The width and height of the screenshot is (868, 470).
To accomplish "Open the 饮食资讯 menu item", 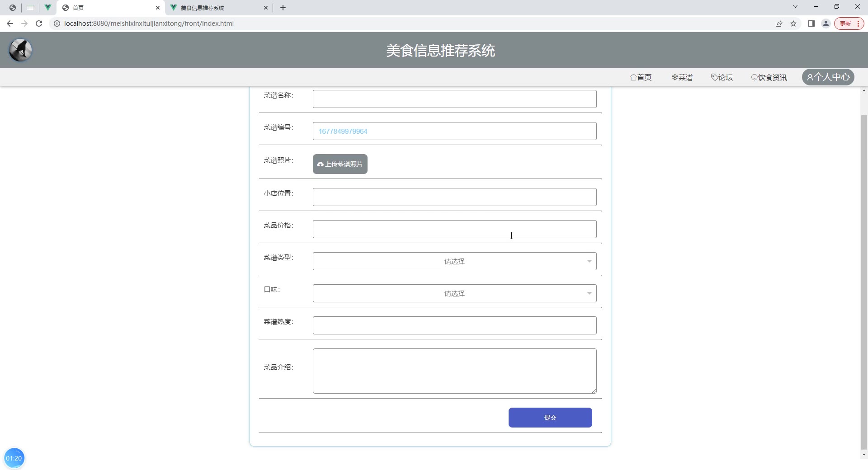I will click(x=769, y=77).
